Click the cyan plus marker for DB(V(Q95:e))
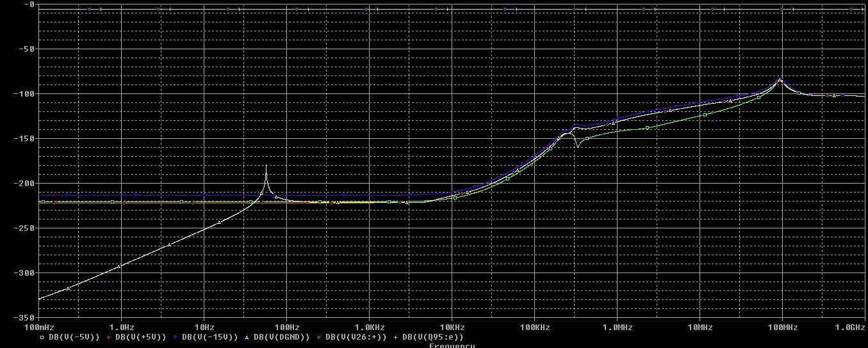The width and height of the screenshot is (868, 348). (x=395, y=336)
